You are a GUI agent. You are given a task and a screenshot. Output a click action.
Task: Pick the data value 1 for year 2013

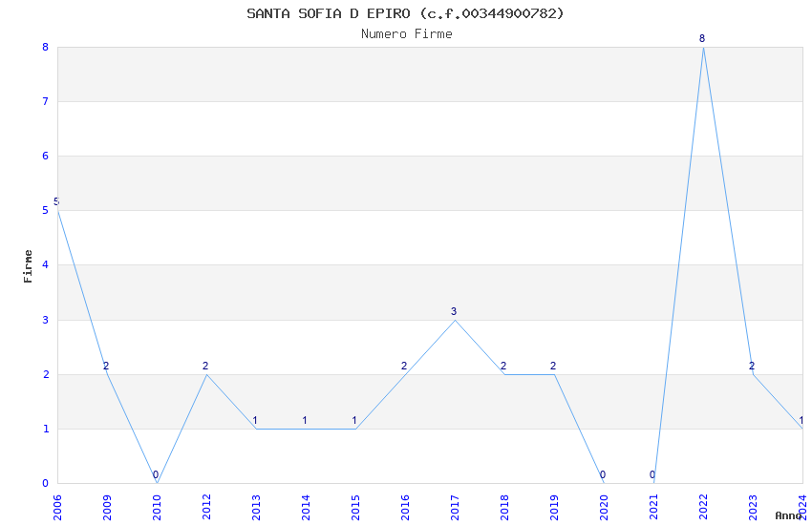tap(255, 421)
